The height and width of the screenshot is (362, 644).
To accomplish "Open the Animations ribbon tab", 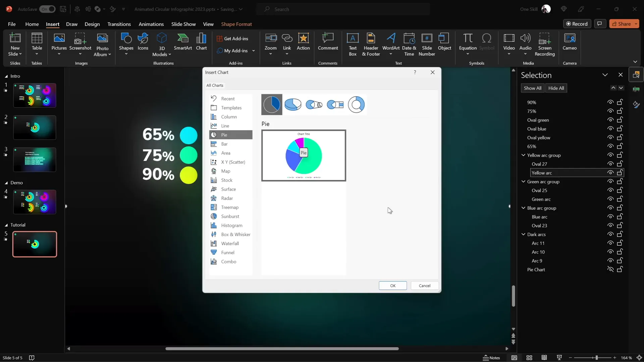I will point(151,24).
